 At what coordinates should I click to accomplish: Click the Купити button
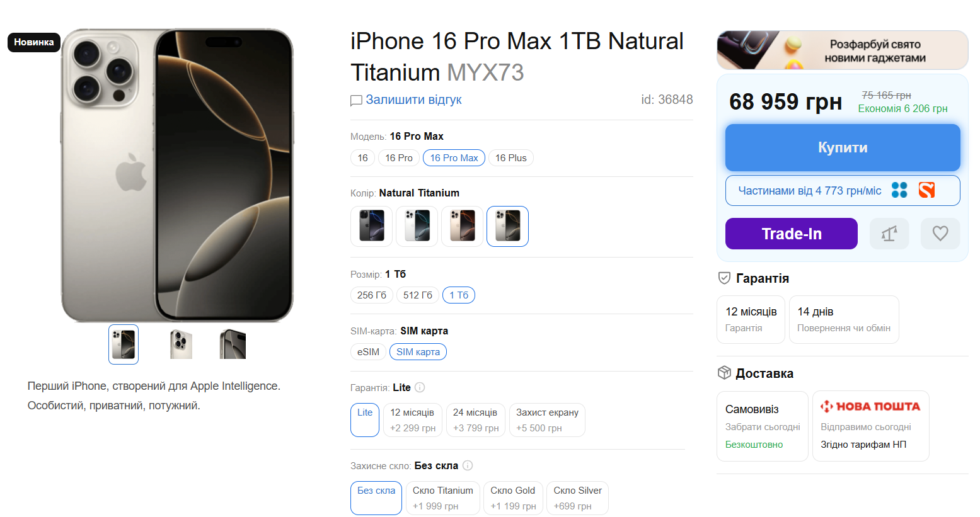tap(843, 147)
